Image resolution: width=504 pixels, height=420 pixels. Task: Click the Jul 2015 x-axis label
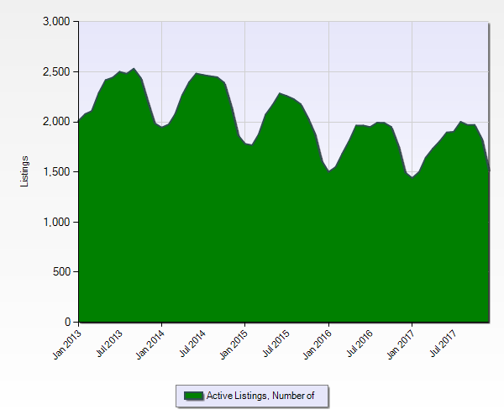tap(276, 344)
